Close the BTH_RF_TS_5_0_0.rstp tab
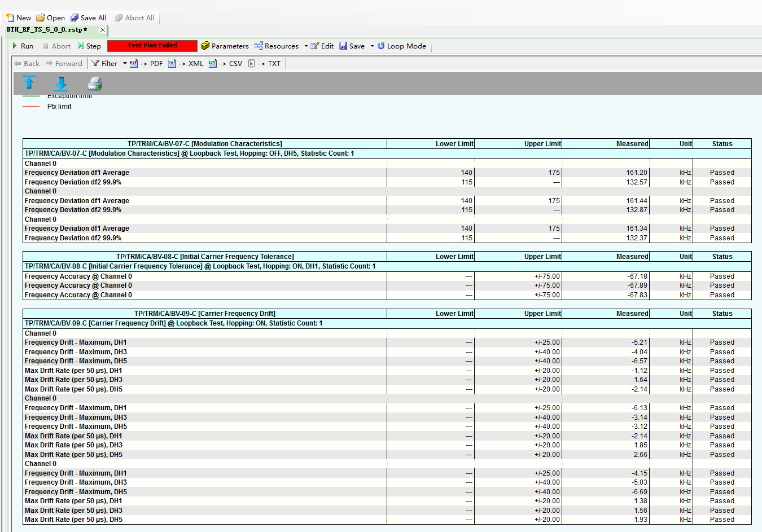 tap(102, 30)
